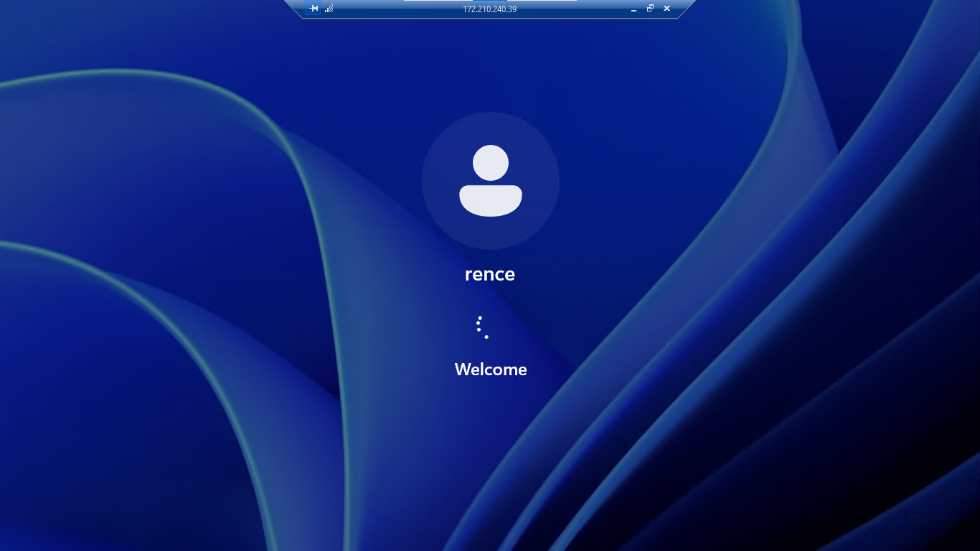Restore down the remote desktop window
This screenshot has height=551, width=980.
point(651,9)
